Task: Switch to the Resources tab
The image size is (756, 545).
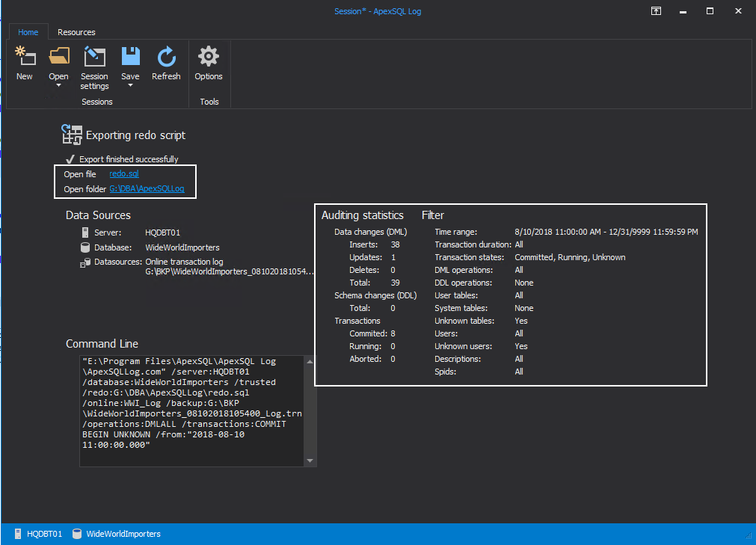Action: click(76, 32)
